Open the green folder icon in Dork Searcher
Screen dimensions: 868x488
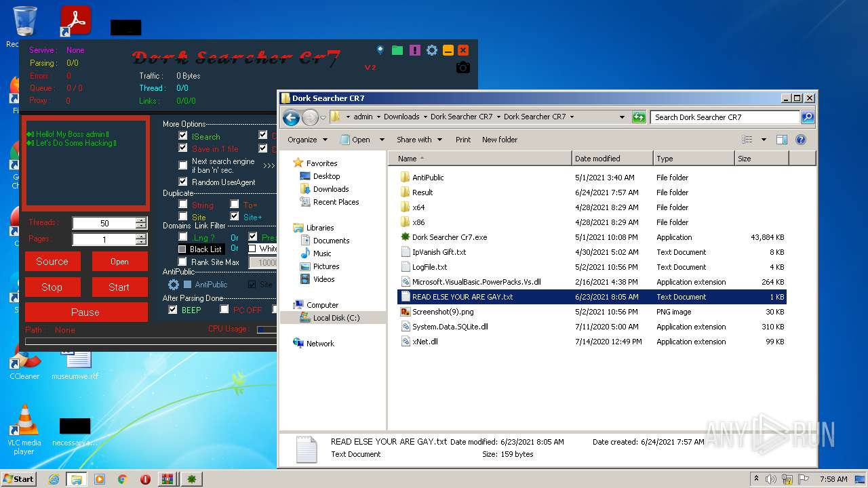(x=397, y=50)
